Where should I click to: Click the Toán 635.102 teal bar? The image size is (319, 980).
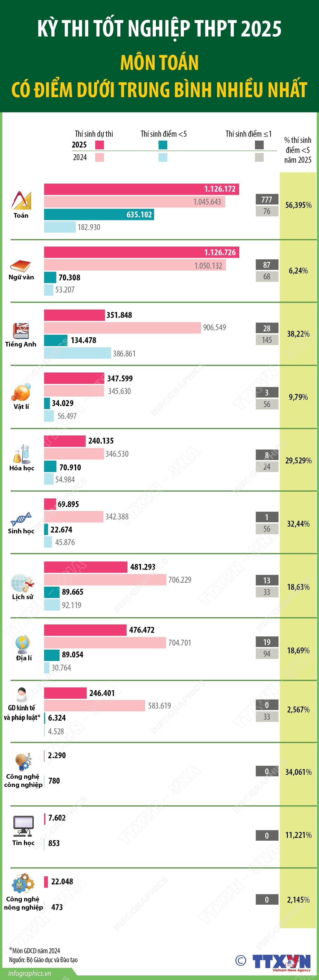point(99,215)
